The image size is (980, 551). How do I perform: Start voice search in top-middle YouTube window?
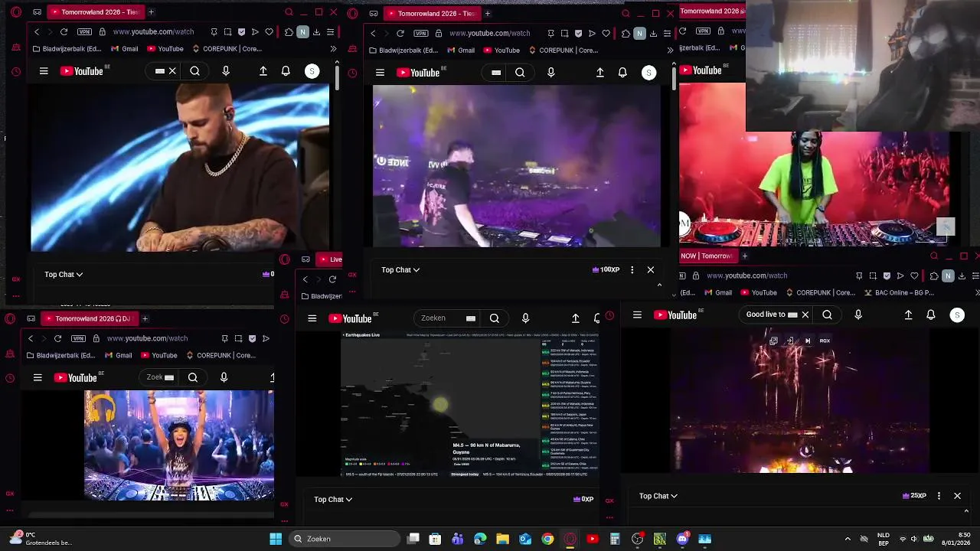click(551, 73)
